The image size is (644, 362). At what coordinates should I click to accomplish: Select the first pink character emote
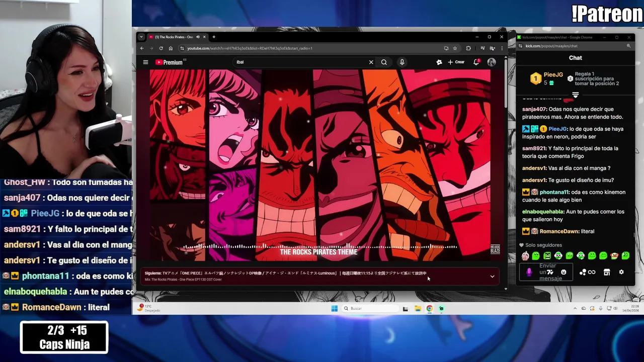coord(525,256)
